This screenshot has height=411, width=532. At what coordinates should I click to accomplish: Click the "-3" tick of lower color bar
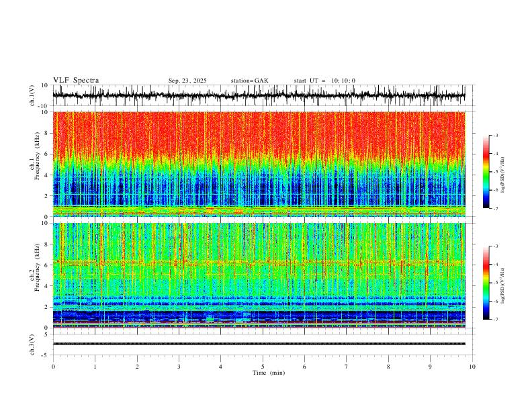(495, 246)
